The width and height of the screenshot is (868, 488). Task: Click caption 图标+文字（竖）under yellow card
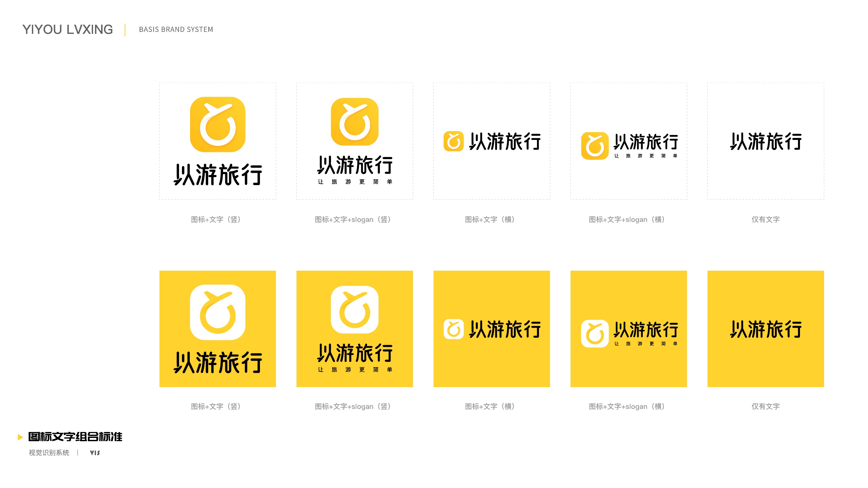click(x=216, y=406)
